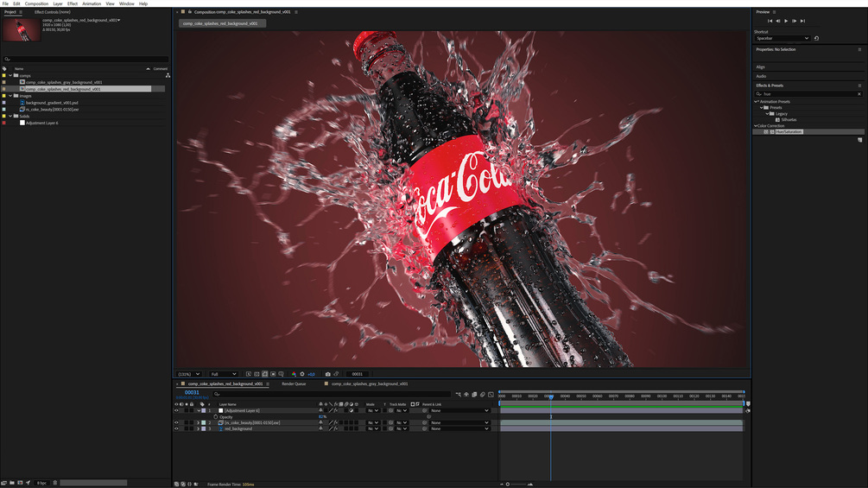The width and height of the screenshot is (868, 488).
Task: Expand the Align panel
Action: pyautogui.click(x=761, y=67)
